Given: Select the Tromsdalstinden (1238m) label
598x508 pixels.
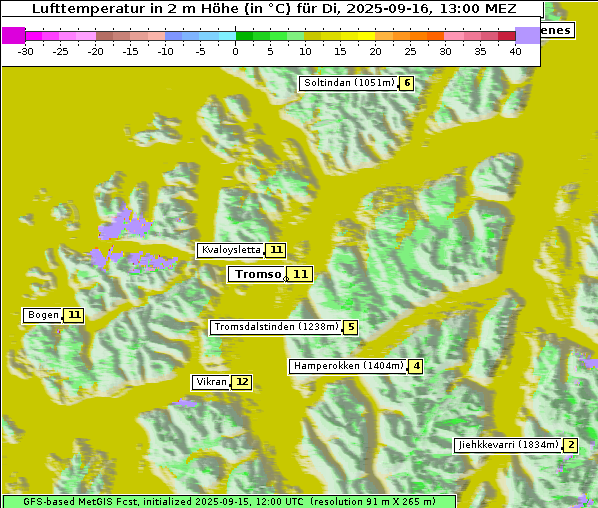Looking at the screenshot, I should (276, 327).
